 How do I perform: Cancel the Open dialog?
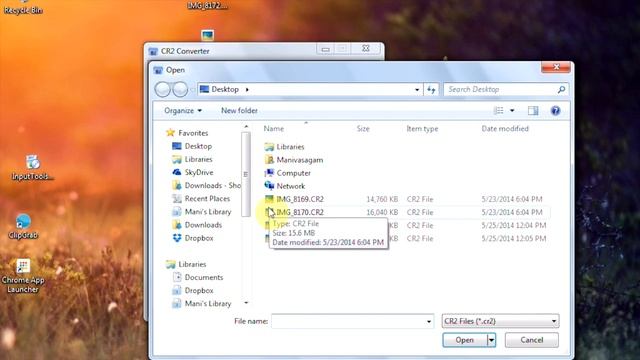pyautogui.click(x=531, y=340)
